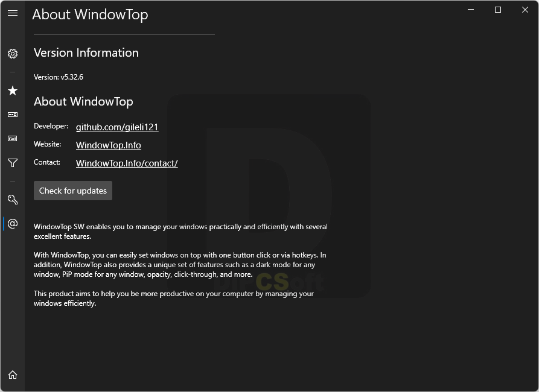Screen dimensions: 539x392
Task: Open the funnel filter sidebar icon
Action: point(13,163)
